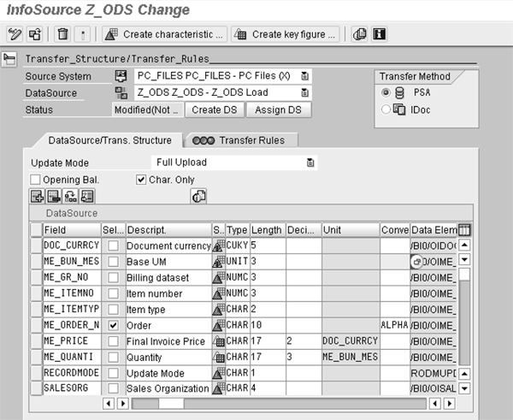The height and width of the screenshot is (420, 513).
Task: Uncheck the Char. Only checkbox
Action: (142, 180)
